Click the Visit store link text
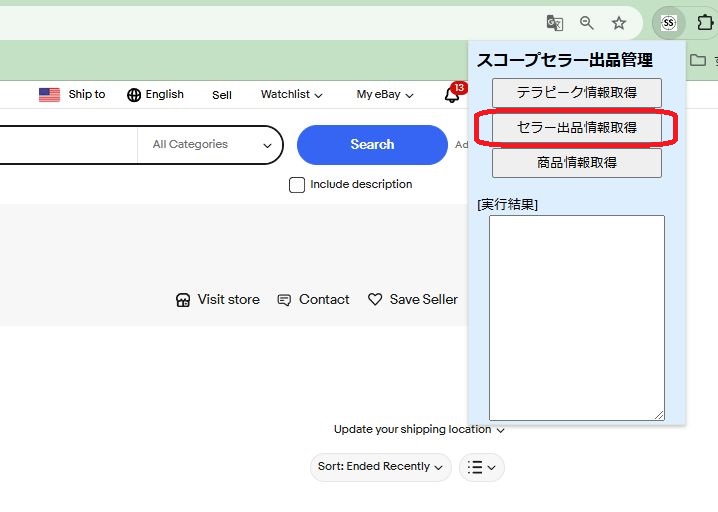This screenshot has width=718, height=512. click(x=228, y=300)
